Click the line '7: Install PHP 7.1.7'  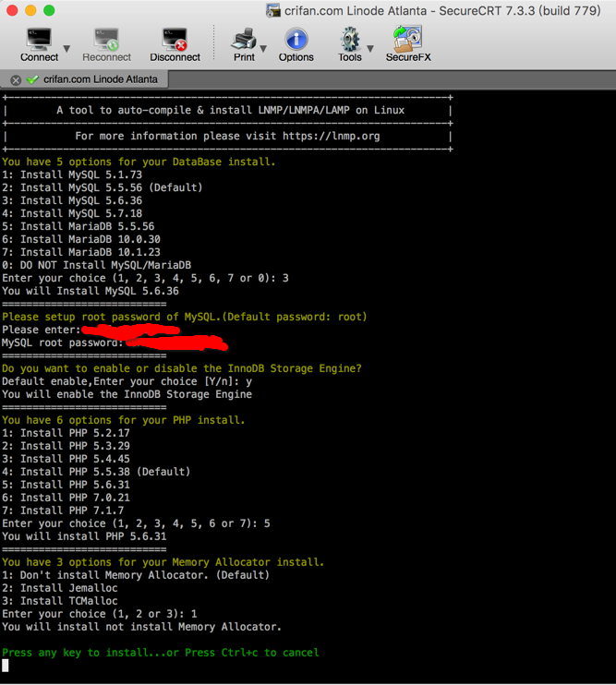click(63, 511)
